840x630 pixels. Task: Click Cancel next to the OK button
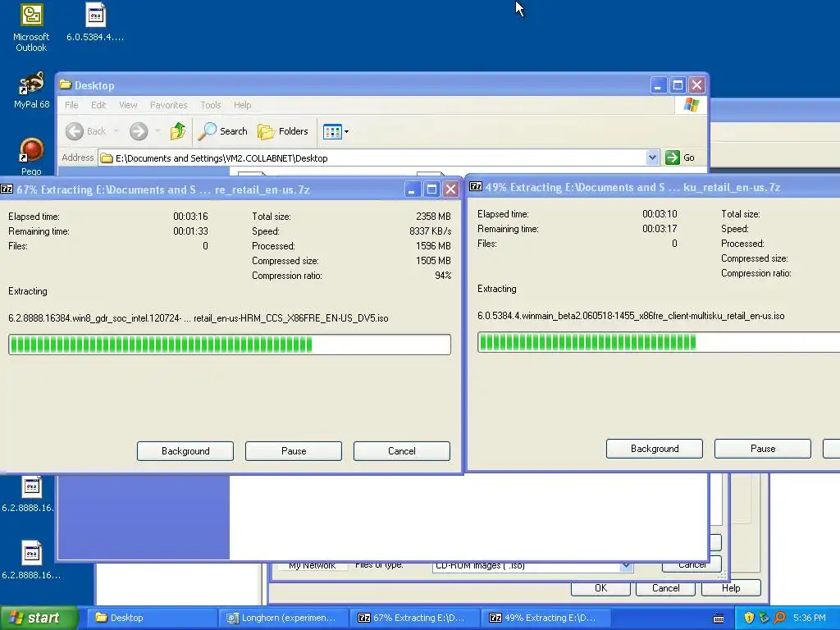(x=665, y=587)
